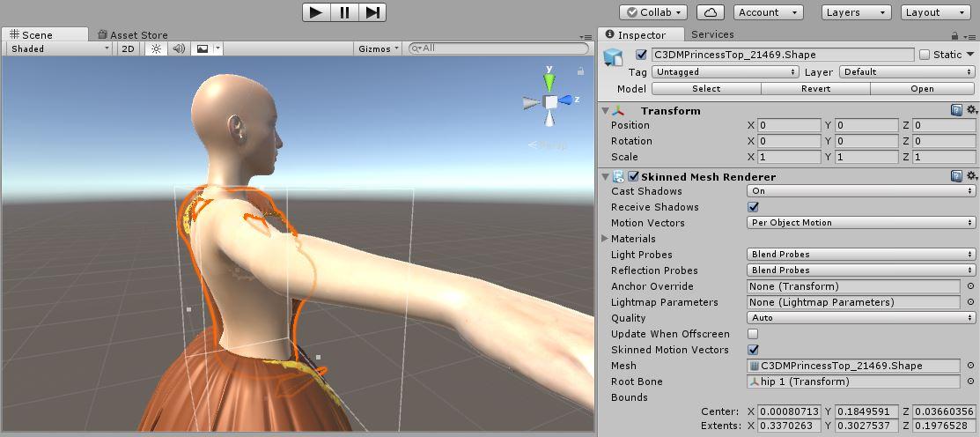
Task: Click the game object cube icon in Inspector
Action: pyautogui.click(x=613, y=57)
